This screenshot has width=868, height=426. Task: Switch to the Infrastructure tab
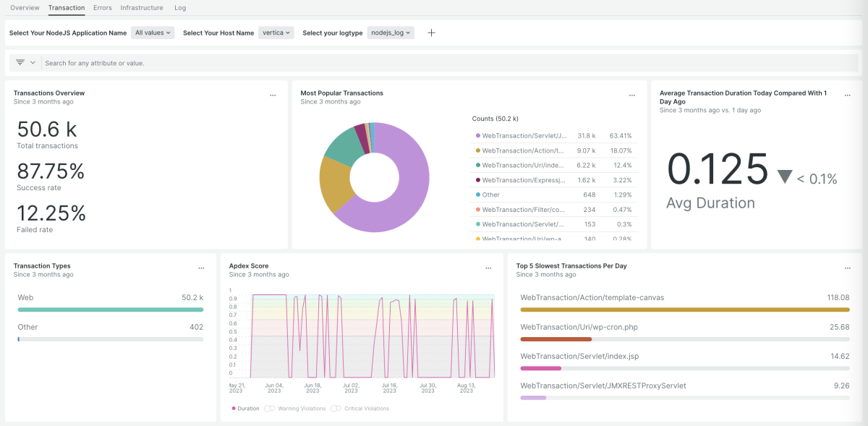click(141, 7)
